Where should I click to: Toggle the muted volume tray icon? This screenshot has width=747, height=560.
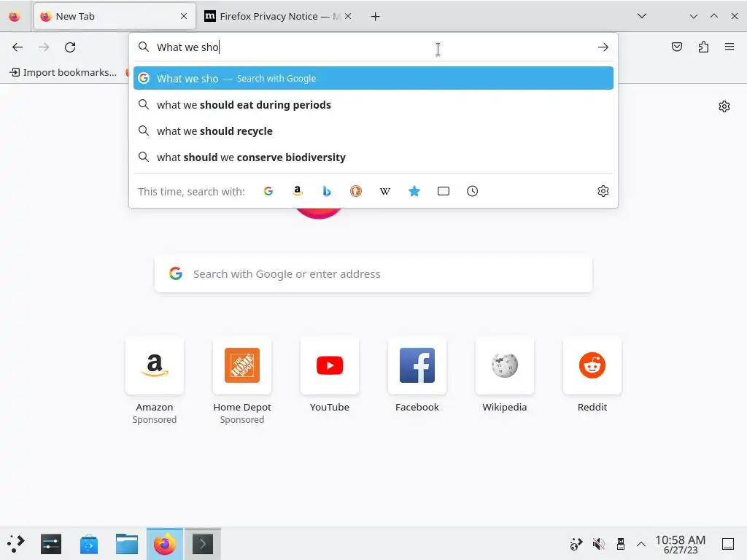[598, 544]
